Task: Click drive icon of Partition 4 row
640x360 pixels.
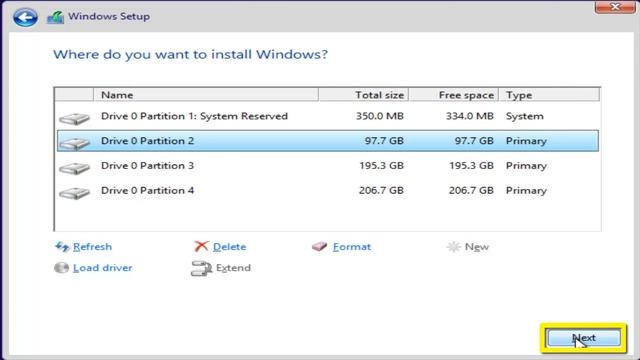Action: (x=74, y=193)
